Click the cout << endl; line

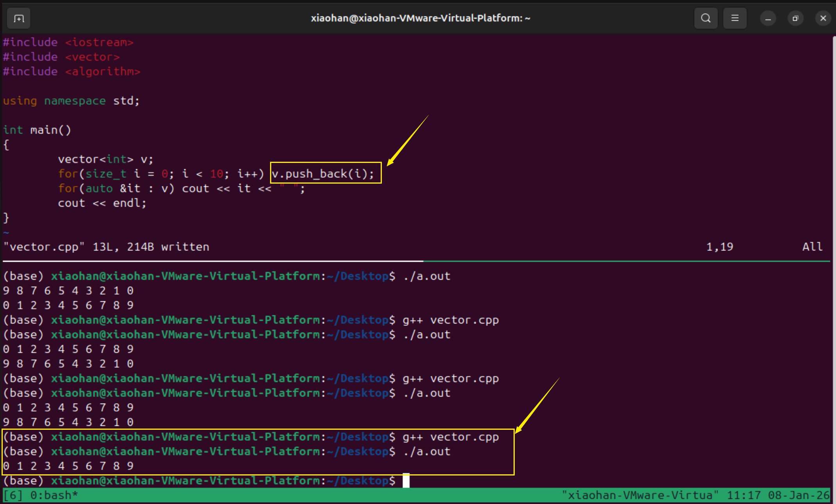102,203
